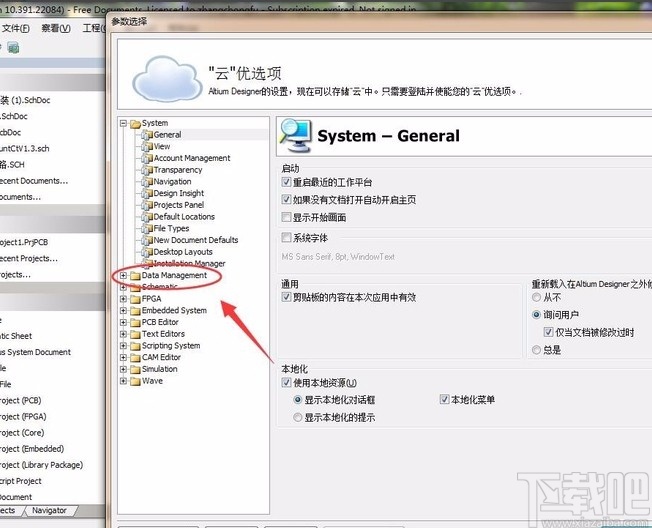
Task: Open Transparency page icon
Action: 147,170
